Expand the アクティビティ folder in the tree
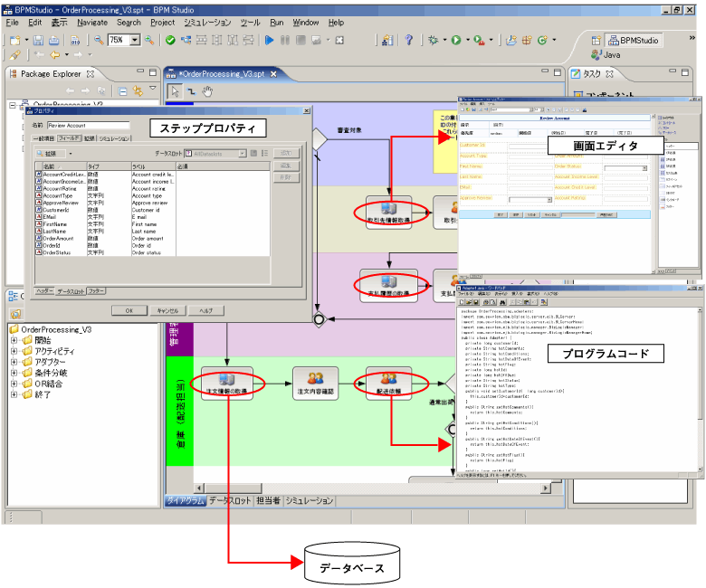 [x=14, y=351]
